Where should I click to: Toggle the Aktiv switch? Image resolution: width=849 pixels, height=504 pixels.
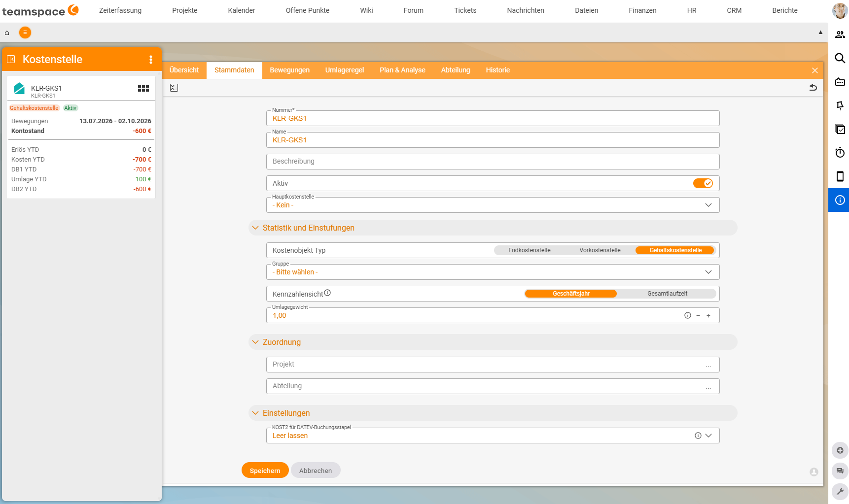tap(703, 183)
